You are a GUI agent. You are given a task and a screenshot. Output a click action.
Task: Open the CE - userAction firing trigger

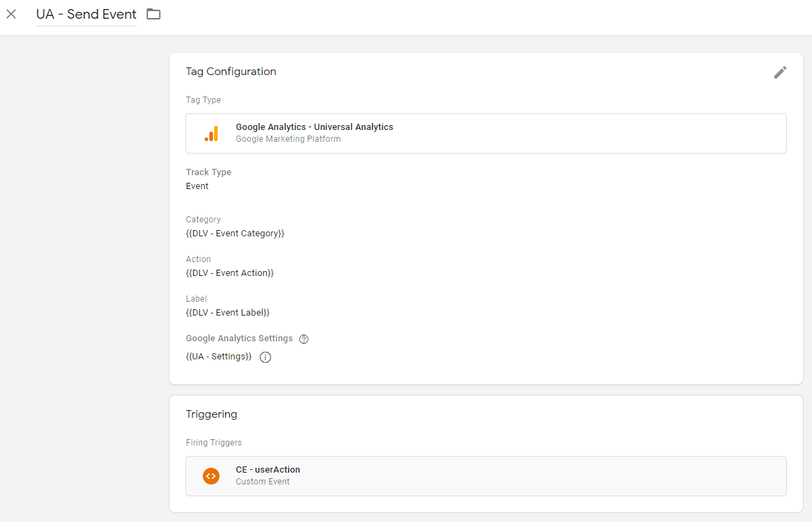(486, 476)
